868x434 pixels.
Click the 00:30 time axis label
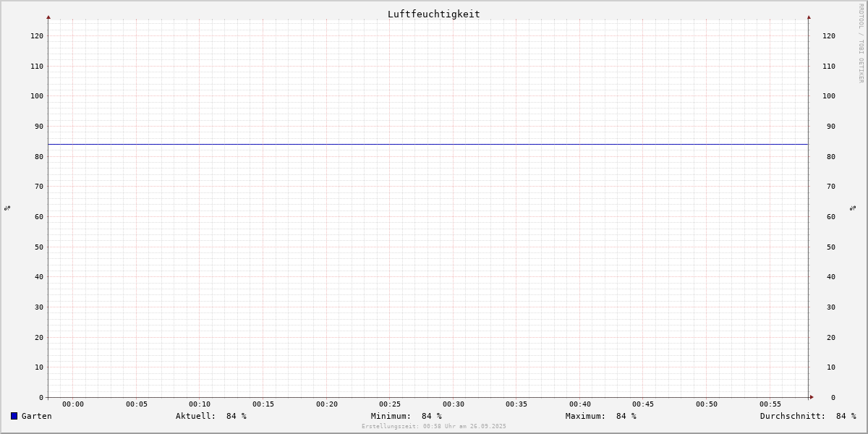pos(454,404)
